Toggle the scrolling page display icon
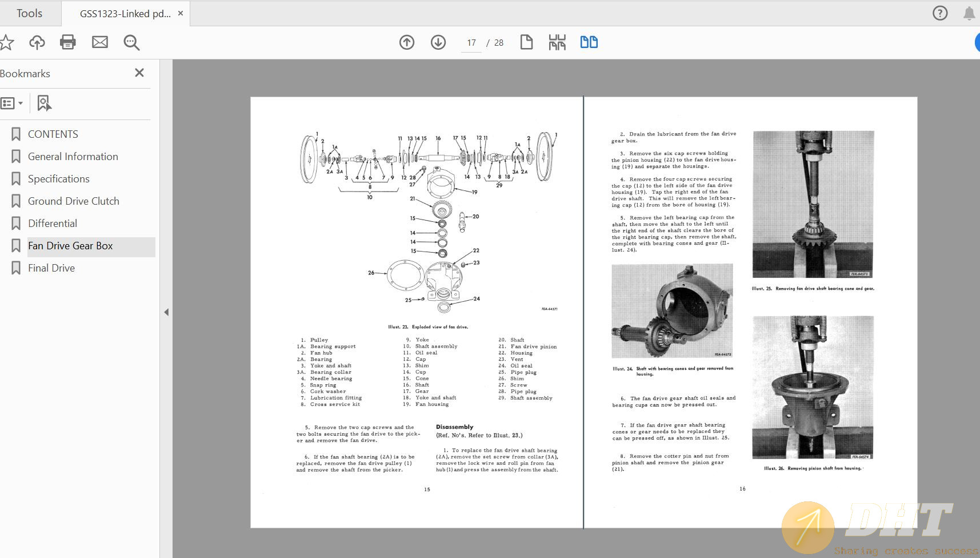The height and width of the screenshot is (558, 980). 557,42
